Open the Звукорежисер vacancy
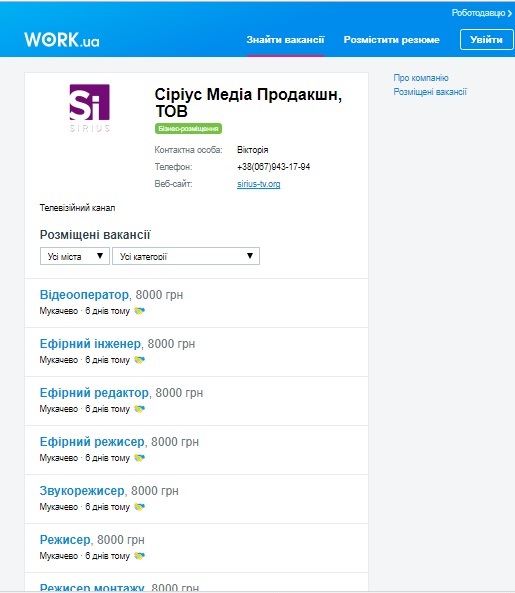Screen dimensions: 515x593 (x=82, y=491)
